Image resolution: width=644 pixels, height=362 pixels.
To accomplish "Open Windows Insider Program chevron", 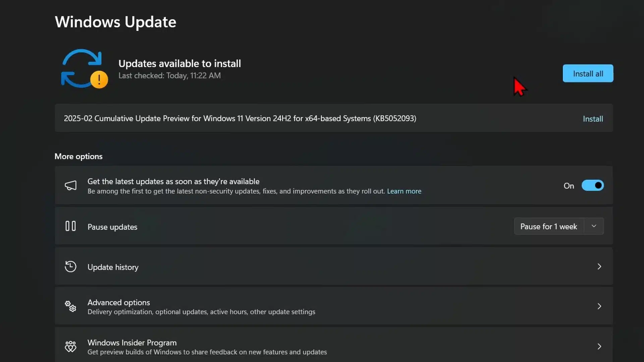I will tap(599, 347).
